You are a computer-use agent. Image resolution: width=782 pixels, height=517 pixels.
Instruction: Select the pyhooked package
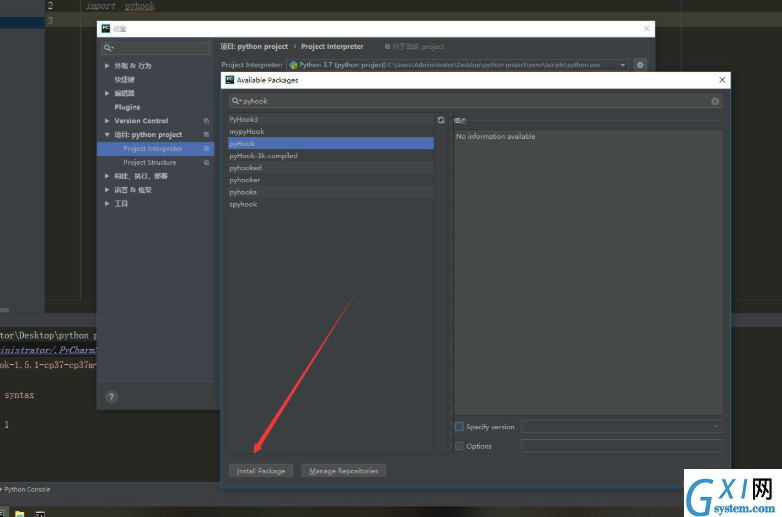pyautogui.click(x=331, y=168)
